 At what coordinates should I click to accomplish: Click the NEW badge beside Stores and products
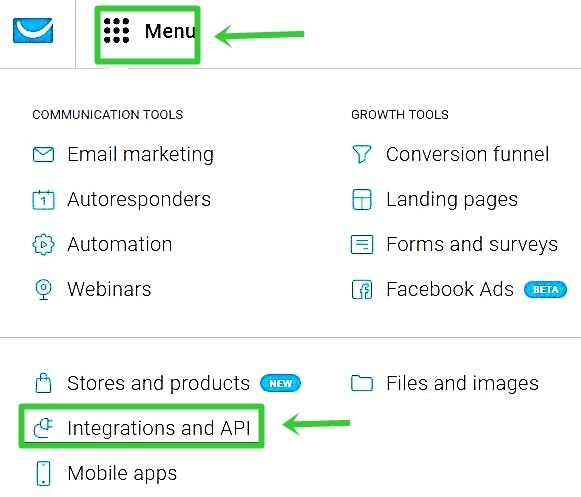(280, 383)
